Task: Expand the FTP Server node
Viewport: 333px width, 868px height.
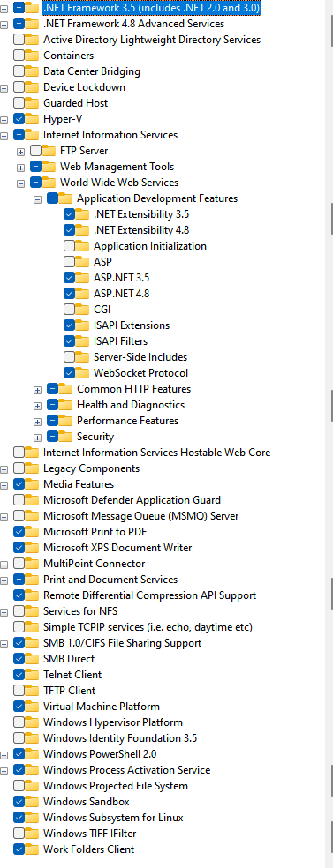Action: coord(21,151)
